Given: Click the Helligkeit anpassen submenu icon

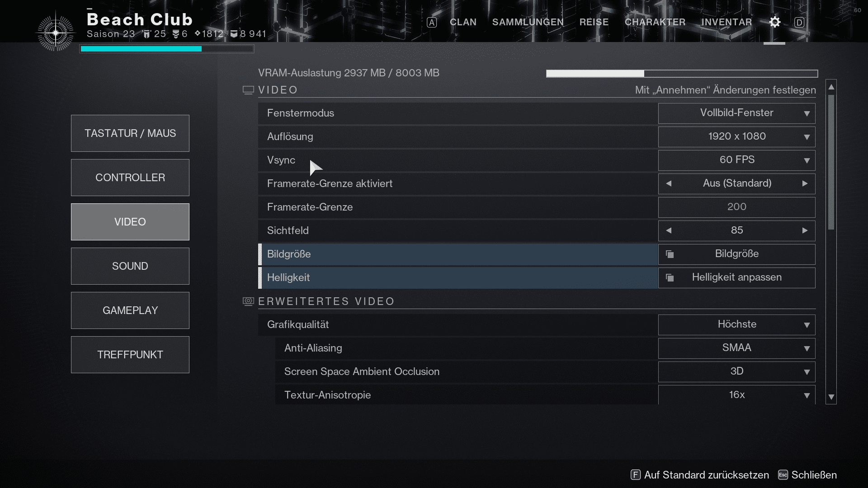Looking at the screenshot, I should click(x=670, y=278).
